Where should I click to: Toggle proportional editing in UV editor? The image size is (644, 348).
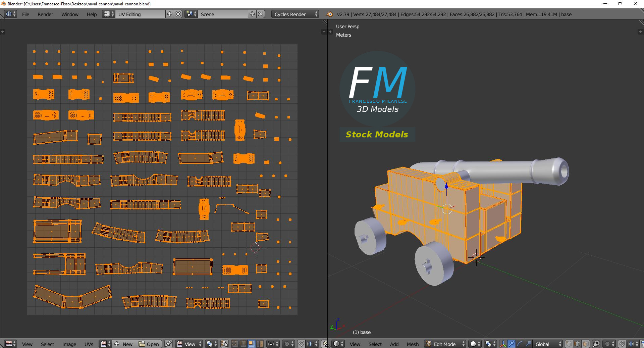(x=288, y=344)
